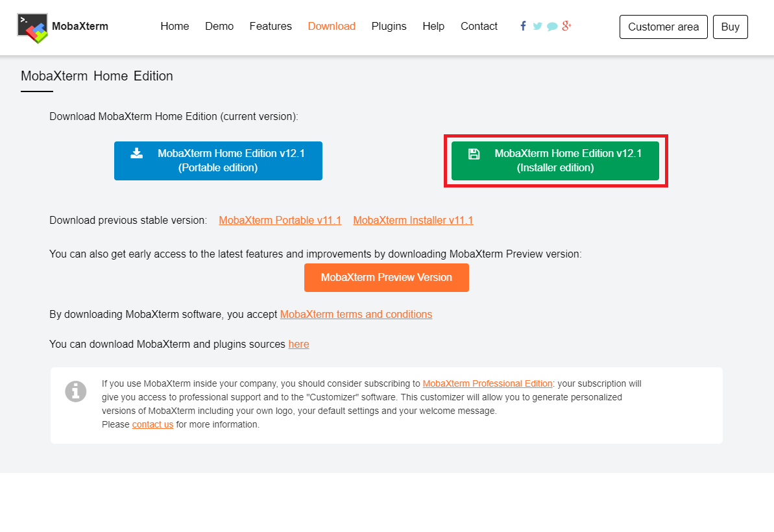The height and width of the screenshot is (532, 774).
Task: Open the Plugins page
Action: (389, 26)
